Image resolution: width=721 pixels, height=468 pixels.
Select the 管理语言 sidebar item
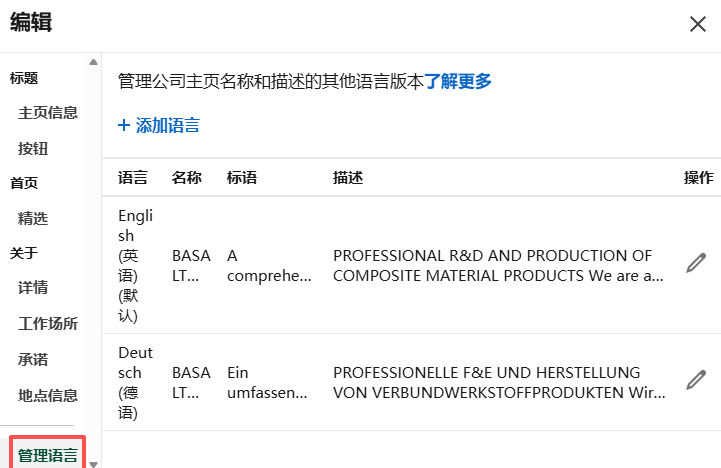pos(48,456)
